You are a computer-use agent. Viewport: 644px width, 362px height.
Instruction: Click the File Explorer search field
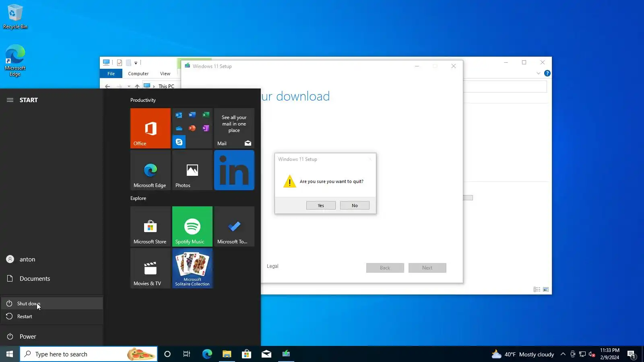tap(505, 86)
